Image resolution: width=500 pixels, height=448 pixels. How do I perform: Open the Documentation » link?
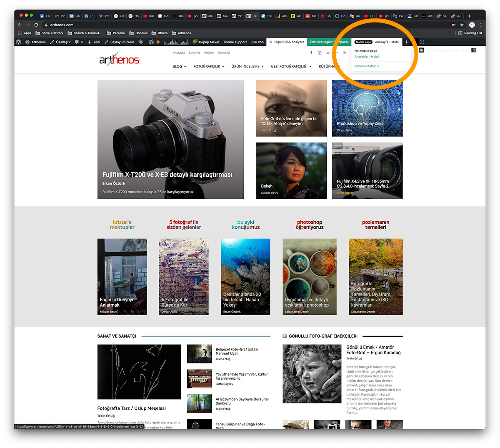(367, 66)
